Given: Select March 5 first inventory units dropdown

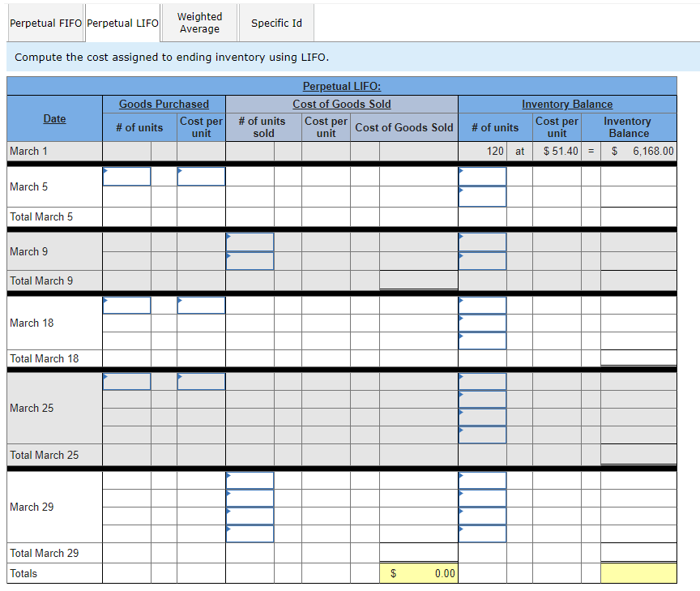Looking at the screenshot, I should click(483, 177).
